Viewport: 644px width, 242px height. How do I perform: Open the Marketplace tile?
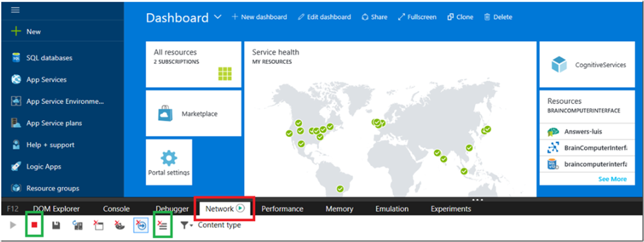(194, 113)
